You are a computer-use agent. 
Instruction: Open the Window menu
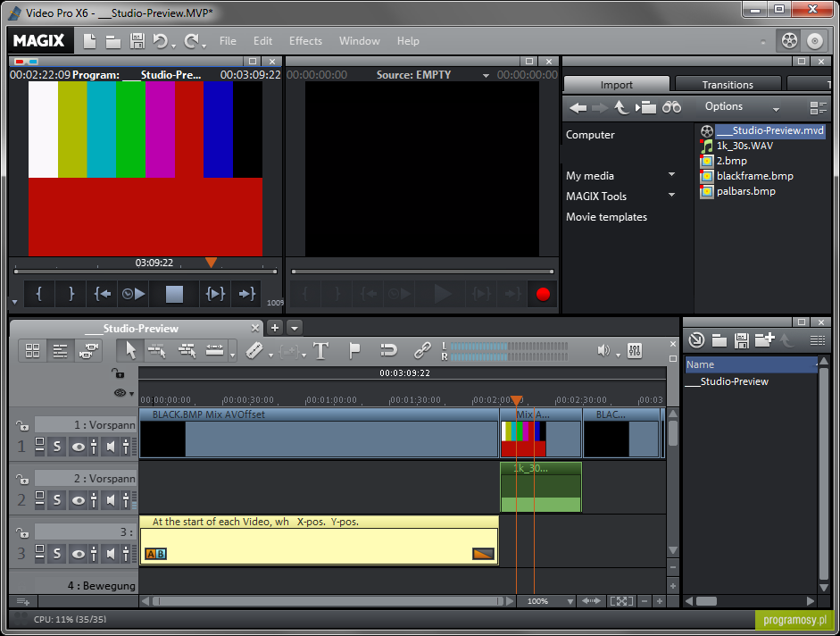360,41
